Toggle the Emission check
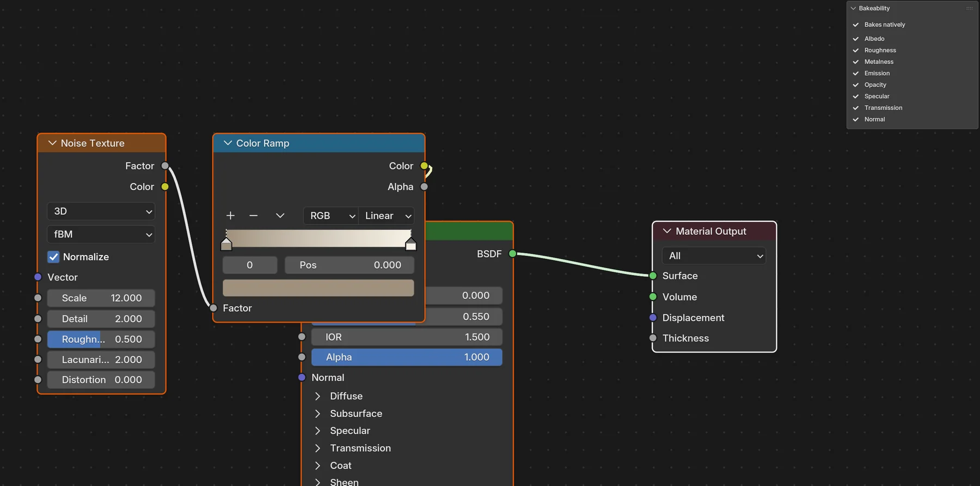Screen dimensions: 980x486 coord(856,73)
